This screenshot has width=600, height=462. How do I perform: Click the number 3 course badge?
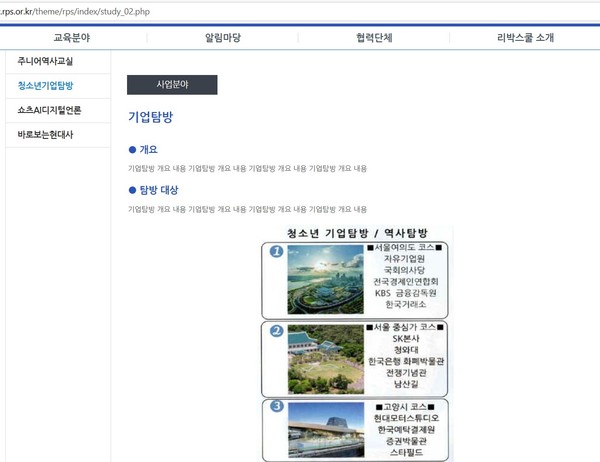coord(277,406)
